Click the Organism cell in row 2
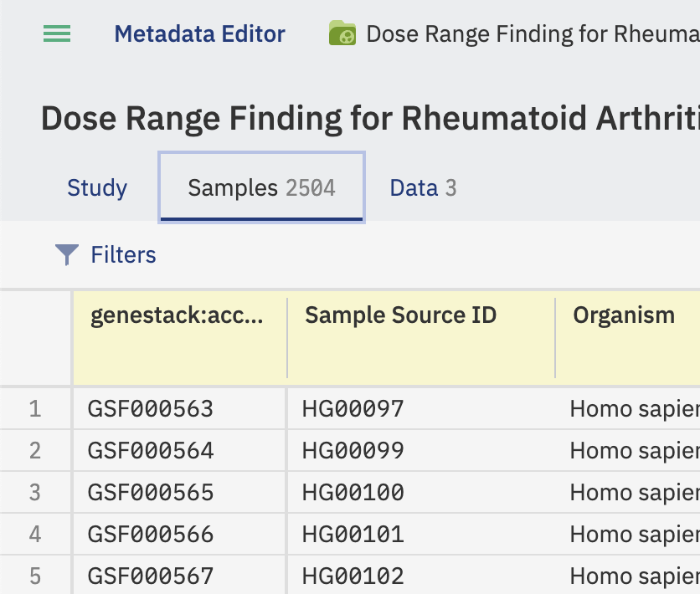 628,450
